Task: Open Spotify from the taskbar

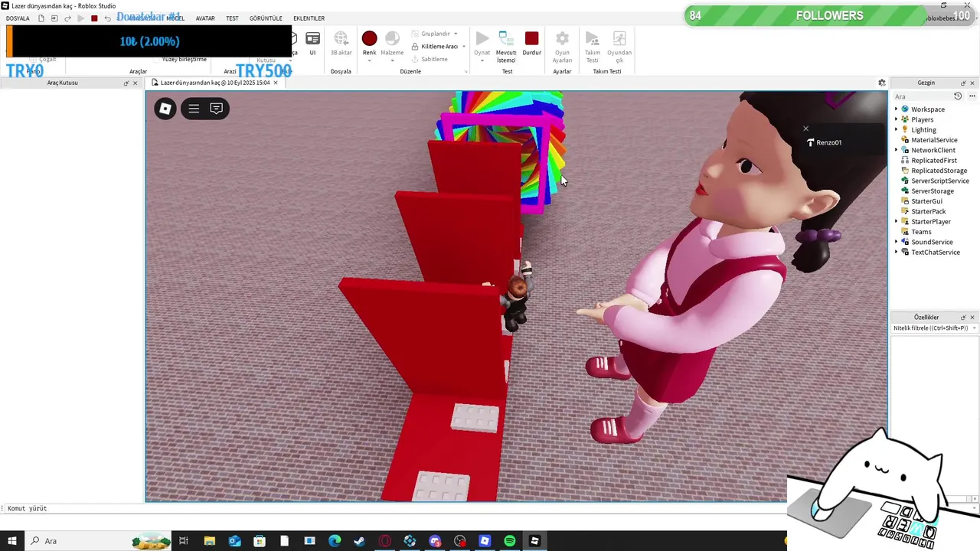Action: (510, 541)
